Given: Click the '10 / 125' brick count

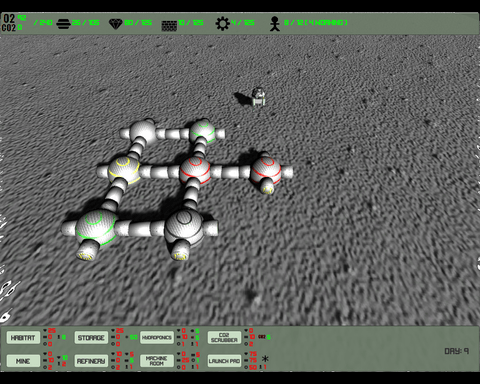Looking at the screenshot, I should point(190,23).
